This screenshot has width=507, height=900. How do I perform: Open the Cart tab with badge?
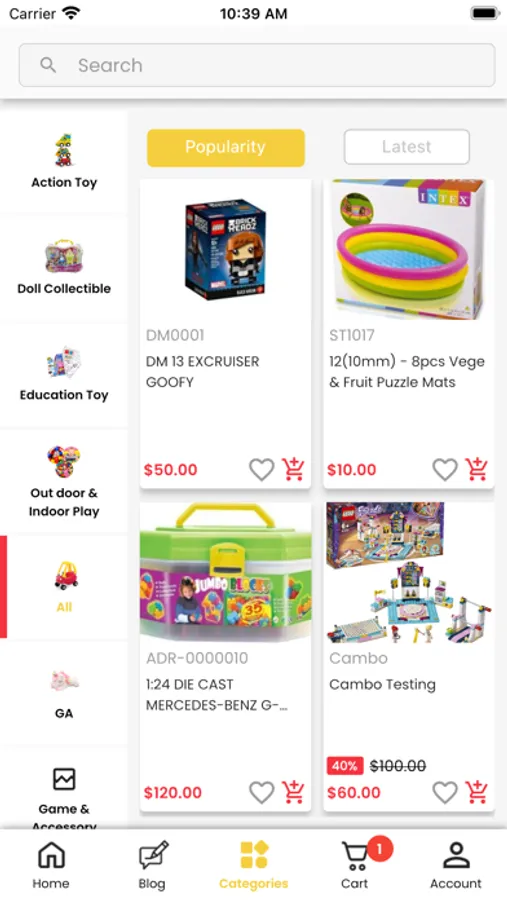[x=355, y=865]
